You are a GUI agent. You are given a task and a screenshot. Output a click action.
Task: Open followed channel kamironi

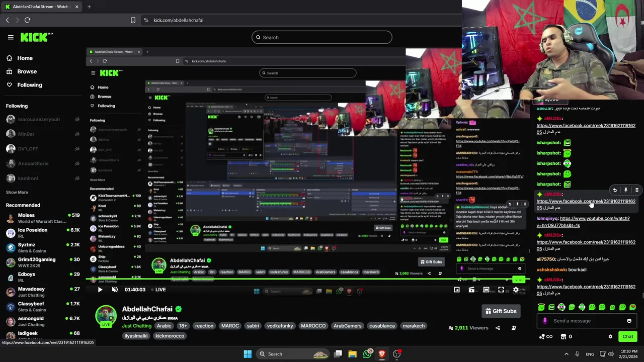tap(43, 178)
